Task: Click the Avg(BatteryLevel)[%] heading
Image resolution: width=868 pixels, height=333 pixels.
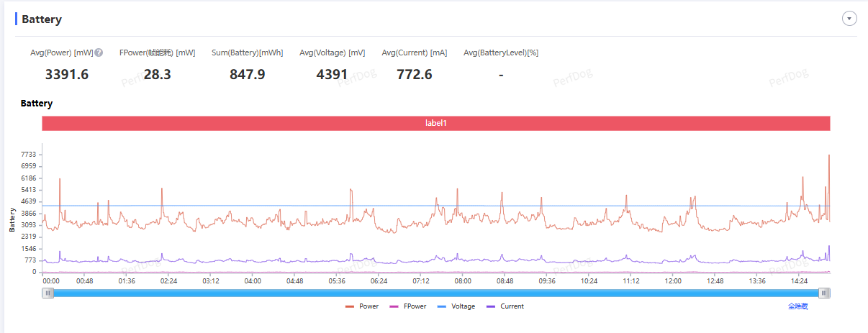Action: pyautogui.click(x=500, y=53)
